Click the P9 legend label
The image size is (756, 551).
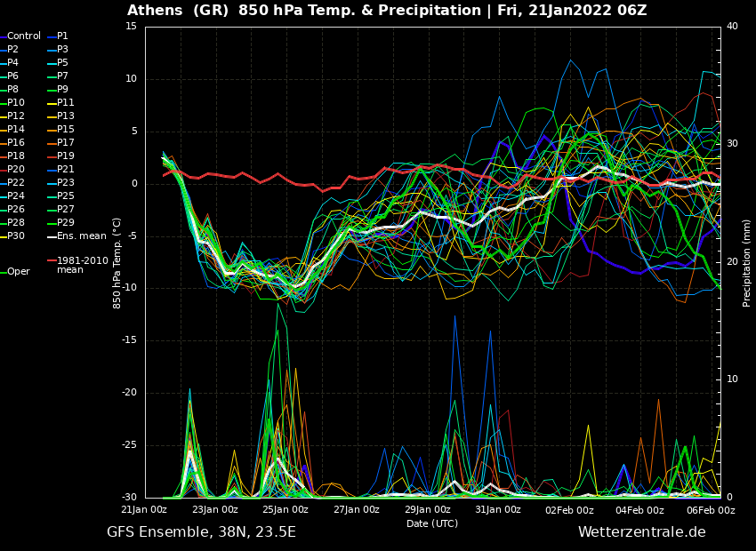62,89
